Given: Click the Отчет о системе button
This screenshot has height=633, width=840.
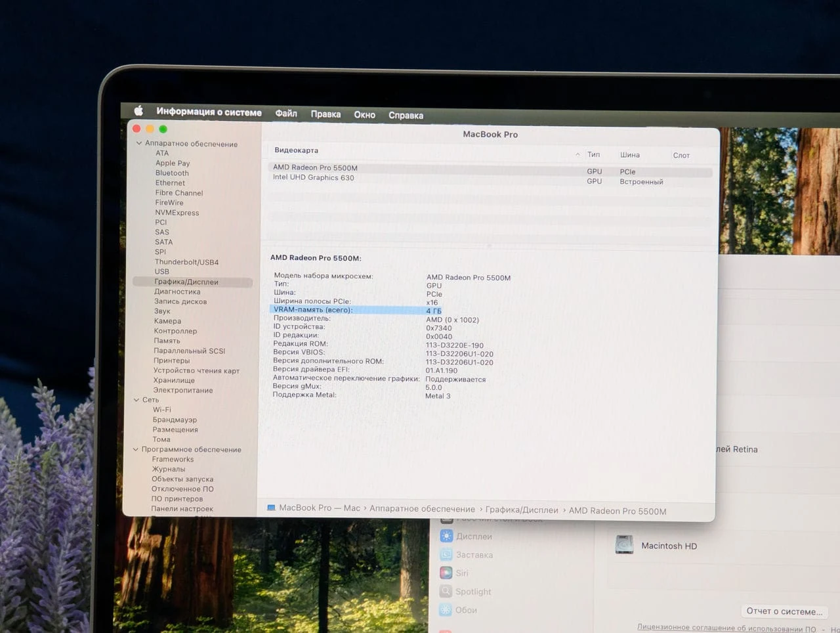Looking at the screenshot, I should click(784, 611).
